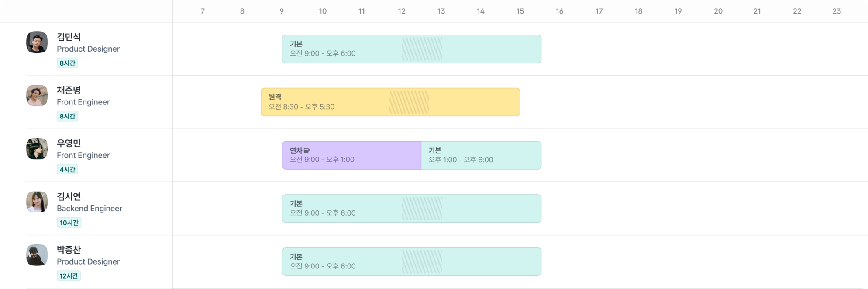The width and height of the screenshot is (868, 289).
Task: Select 우영민's afternoon 기본 shift block
Action: pyautogui.click(x=481, y=155)
